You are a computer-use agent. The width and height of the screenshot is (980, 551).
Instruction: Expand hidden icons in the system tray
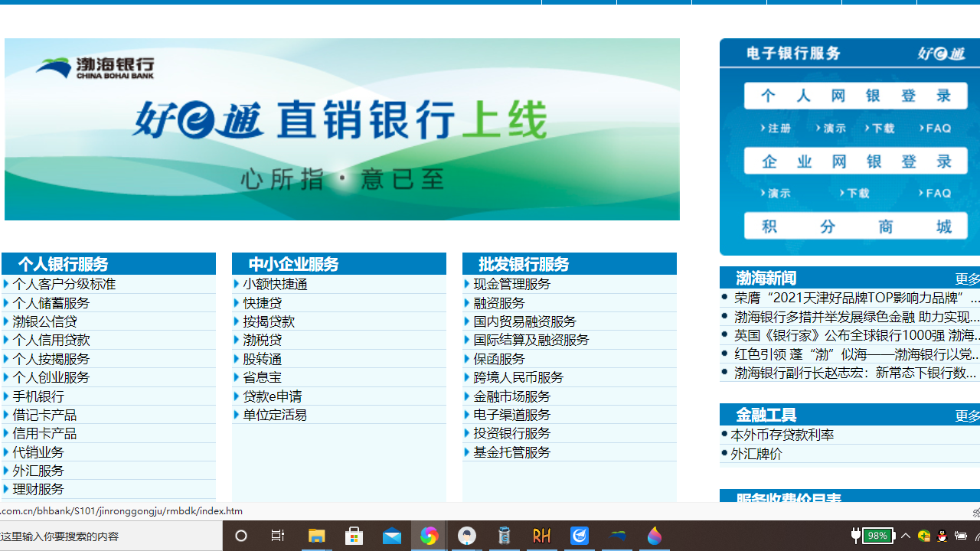tap(905, 536)
